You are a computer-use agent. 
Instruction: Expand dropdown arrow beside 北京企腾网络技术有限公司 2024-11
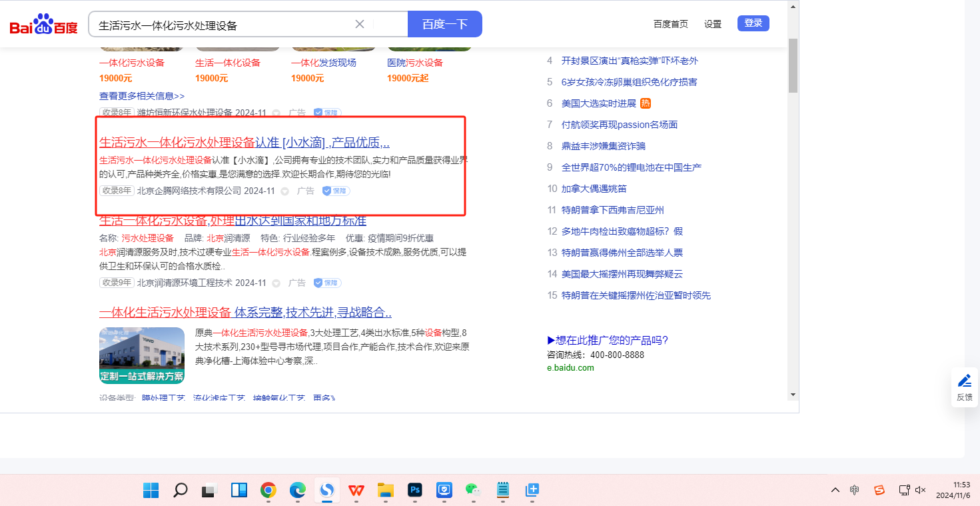click(285, 191)
